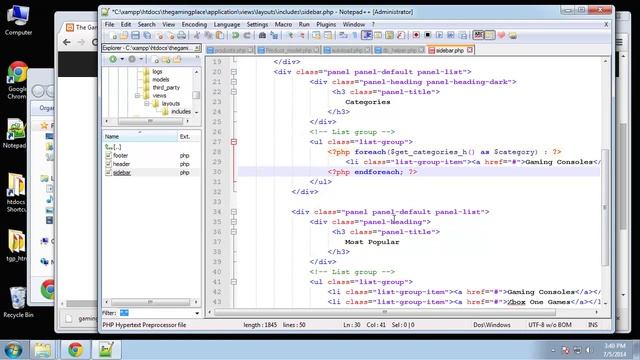Collapse the fold marker at line 20

[x=234, y=72]
